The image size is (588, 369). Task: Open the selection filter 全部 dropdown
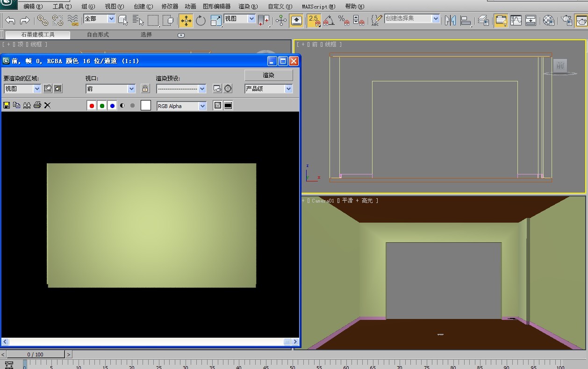pos(99,19)
